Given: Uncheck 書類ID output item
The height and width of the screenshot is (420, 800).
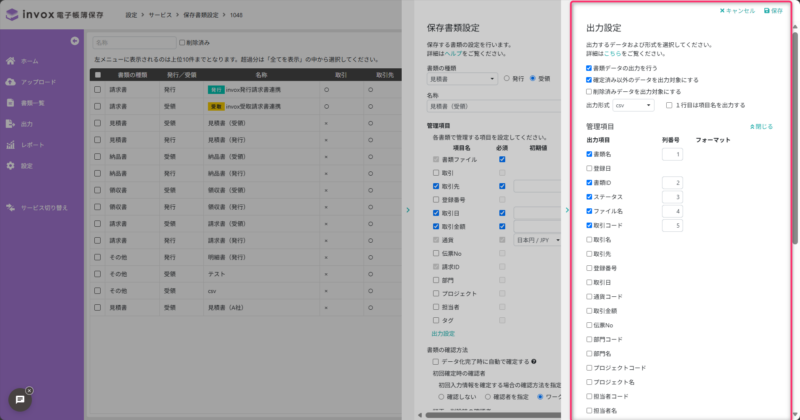Looking at the screenshot, I should tap(589, 183).
